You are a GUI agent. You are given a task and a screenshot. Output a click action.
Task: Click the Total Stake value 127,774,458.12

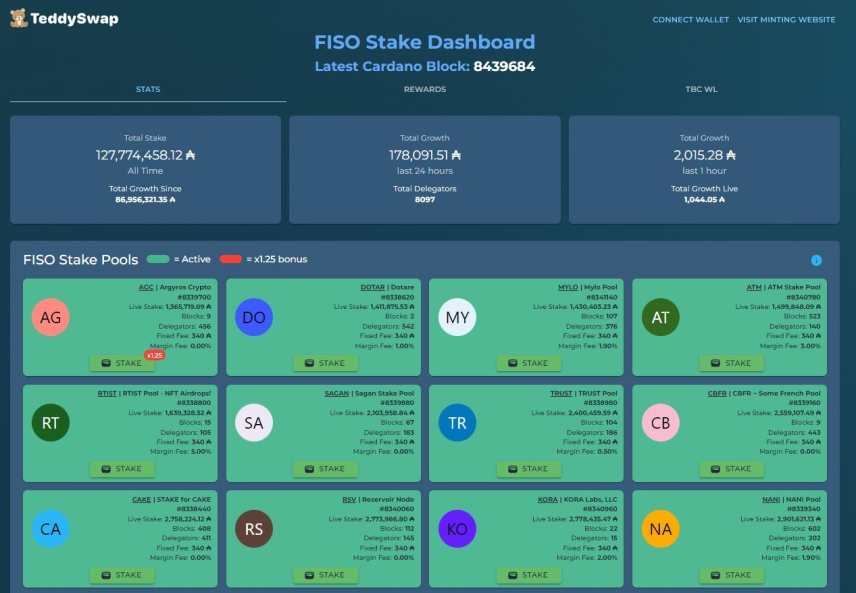pos(145,156)
